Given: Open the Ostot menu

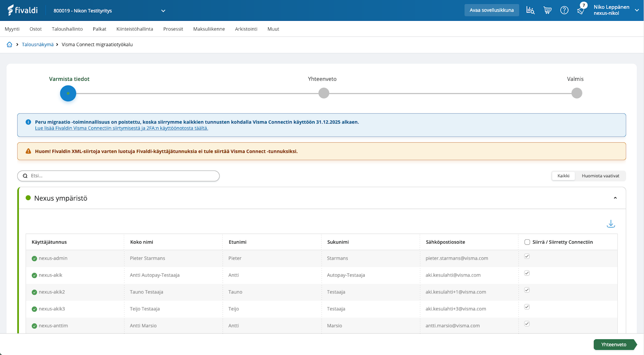Looking at the screenshot, I should pos(36,29).
